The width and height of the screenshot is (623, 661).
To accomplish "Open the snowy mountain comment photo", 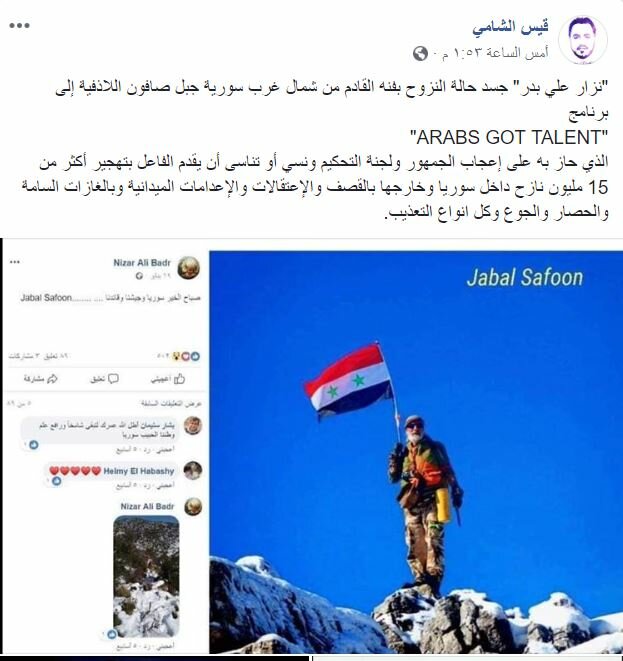I will 146,576.
